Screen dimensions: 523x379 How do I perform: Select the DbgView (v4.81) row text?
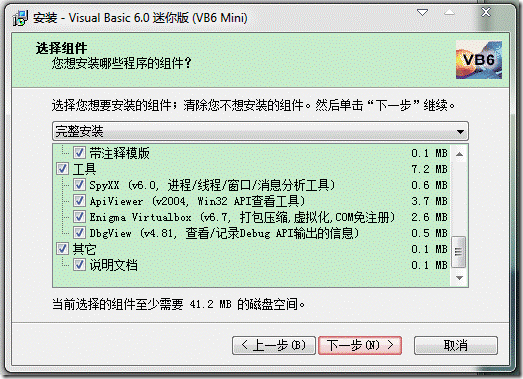click(224, 233)
